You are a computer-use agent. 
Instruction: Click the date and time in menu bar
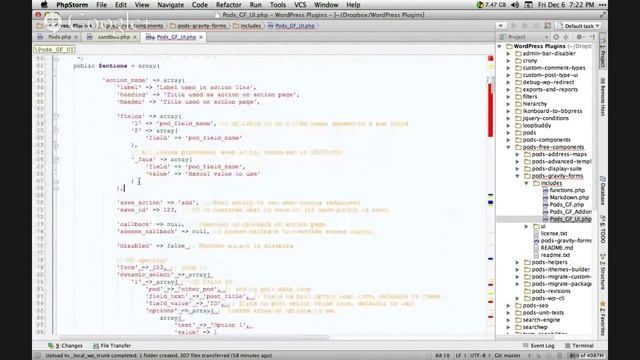tap(566, 5)
